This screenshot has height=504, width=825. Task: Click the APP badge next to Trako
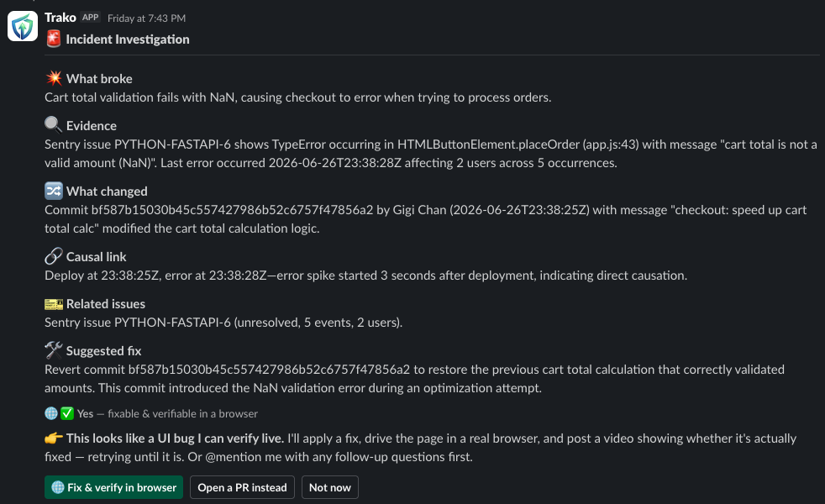point(91,18)
